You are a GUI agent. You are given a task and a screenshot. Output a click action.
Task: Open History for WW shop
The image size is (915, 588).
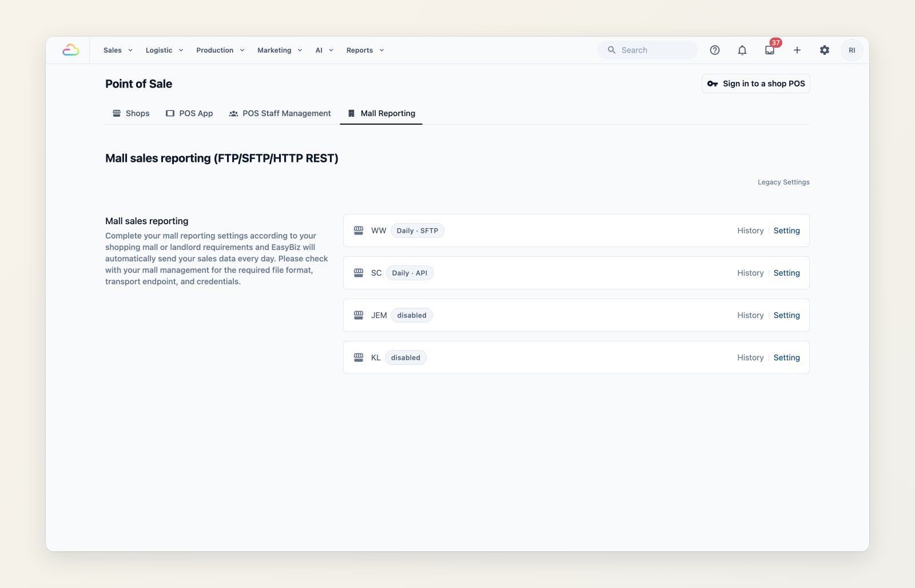[x=750, y=231]
